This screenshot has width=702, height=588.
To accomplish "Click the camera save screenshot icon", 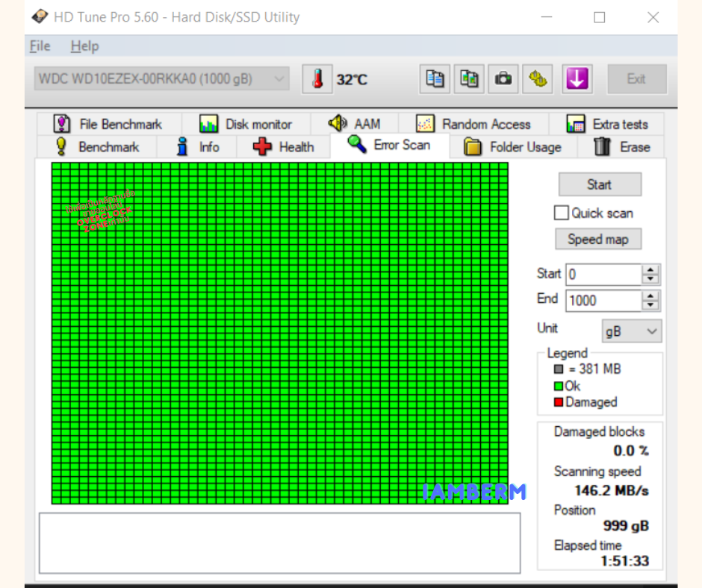I will tap(503, 78).
